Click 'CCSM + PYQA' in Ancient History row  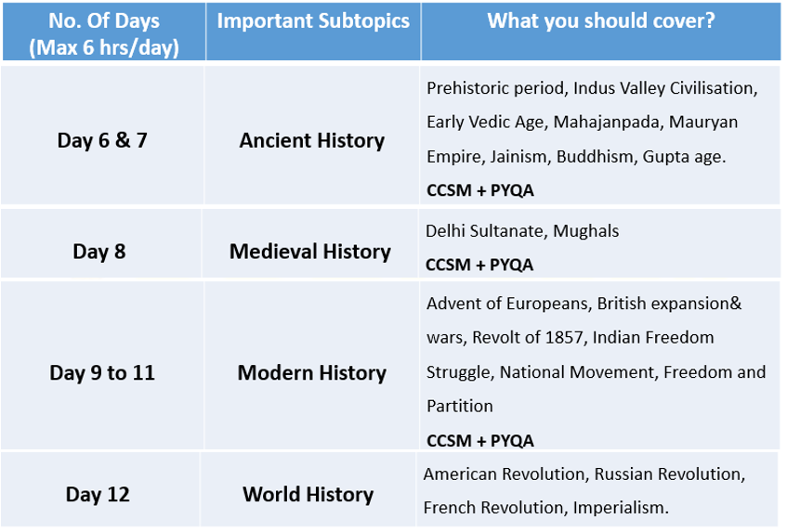(x=480, y=191)
